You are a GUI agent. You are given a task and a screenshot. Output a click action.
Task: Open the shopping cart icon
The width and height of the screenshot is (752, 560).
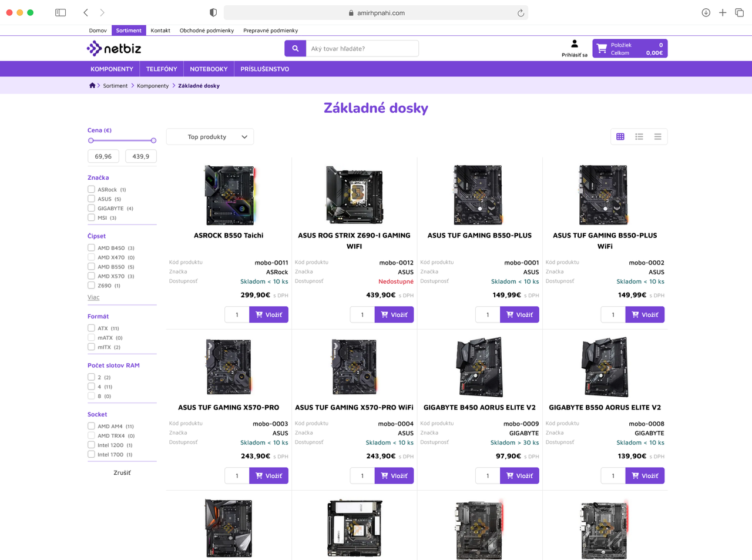(x=602, y=49)
